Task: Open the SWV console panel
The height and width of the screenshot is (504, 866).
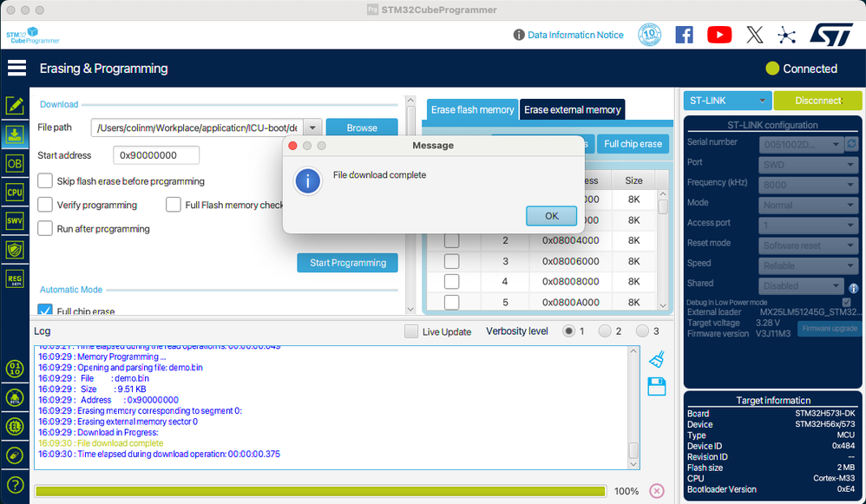Action: point(15,219)
